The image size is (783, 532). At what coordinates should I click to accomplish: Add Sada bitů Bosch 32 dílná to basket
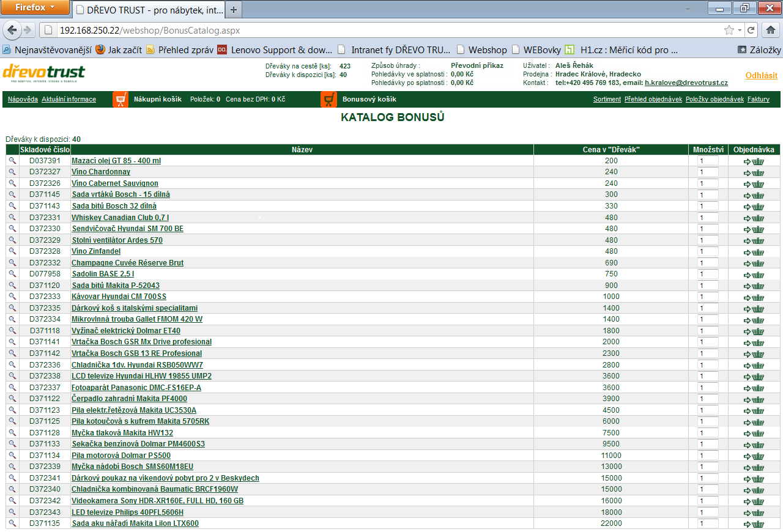tap(754, 207)
